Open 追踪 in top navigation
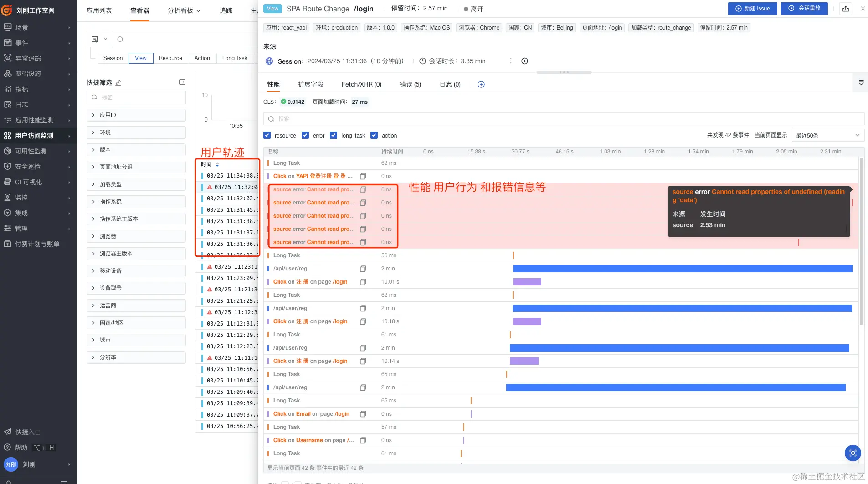This screenshot has width=868, height=484. click(226, 10)
